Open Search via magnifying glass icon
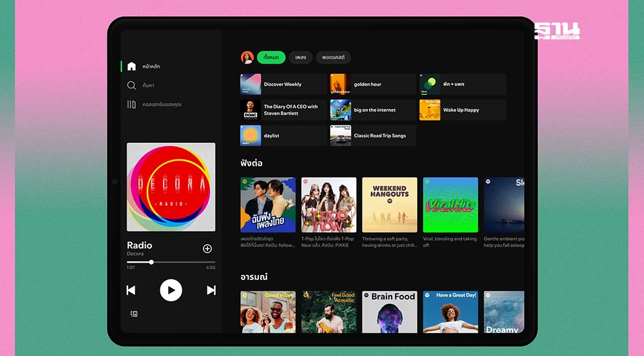 coord(131,85)
